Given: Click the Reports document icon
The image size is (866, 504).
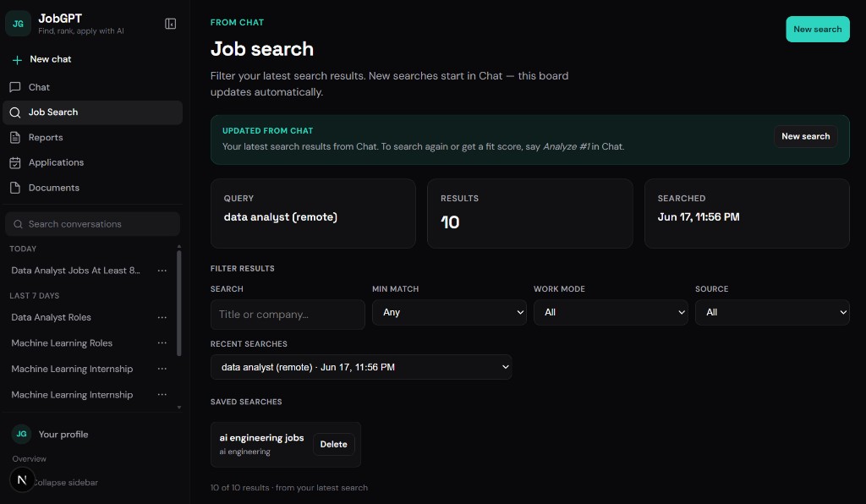Looking at the screenshot, I should pos(15,138).
